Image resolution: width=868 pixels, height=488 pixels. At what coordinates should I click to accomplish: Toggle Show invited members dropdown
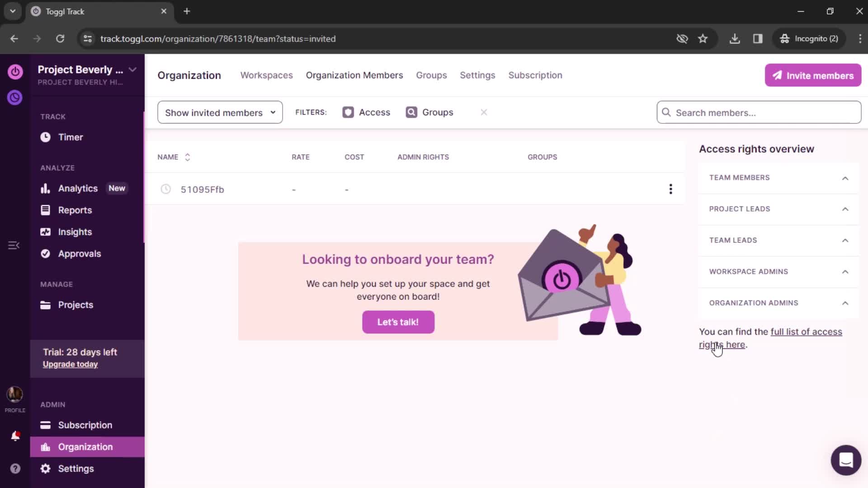point(219,112)
